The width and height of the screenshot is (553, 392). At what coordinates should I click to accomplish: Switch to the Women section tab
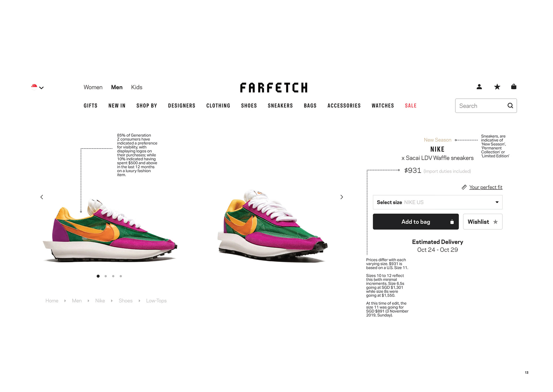point(93,87)
